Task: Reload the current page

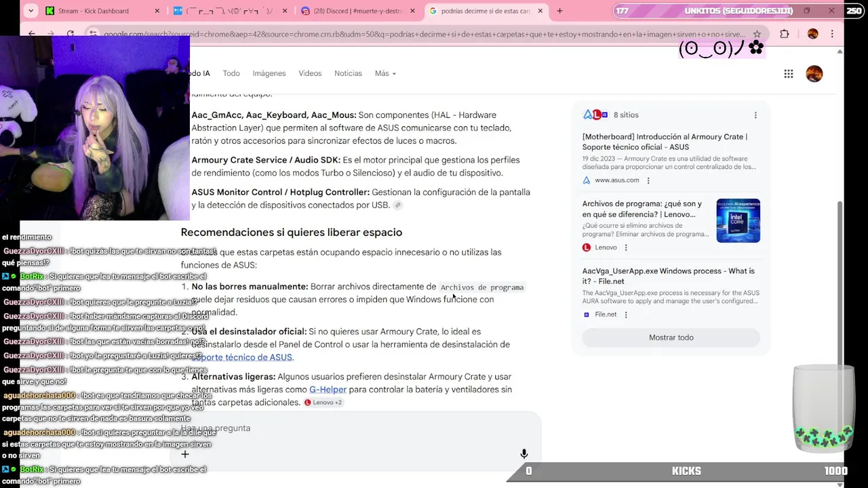Action: point(70,34)
